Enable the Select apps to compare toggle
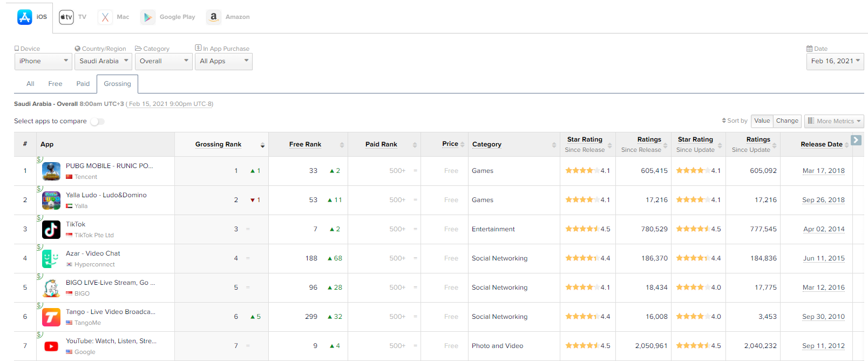This screenshot has width=868, height=361. [x=97, y=122]
